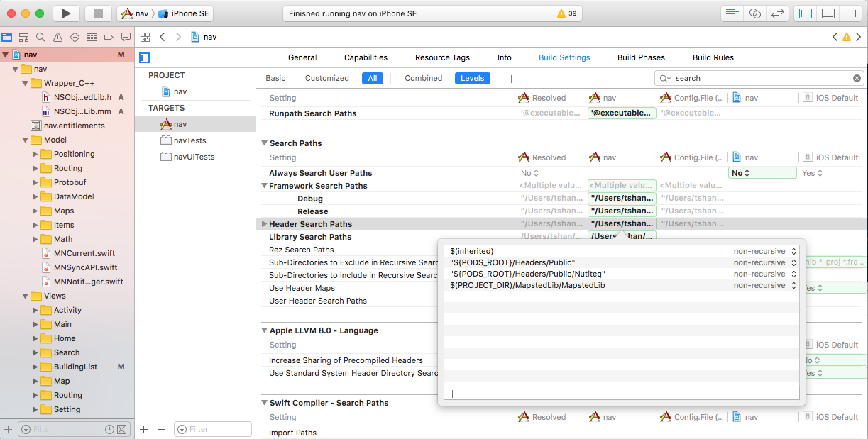The width and height of the screenshot is (868, 439).
Task: Clear the build settings search field
Action: point(857,79)
